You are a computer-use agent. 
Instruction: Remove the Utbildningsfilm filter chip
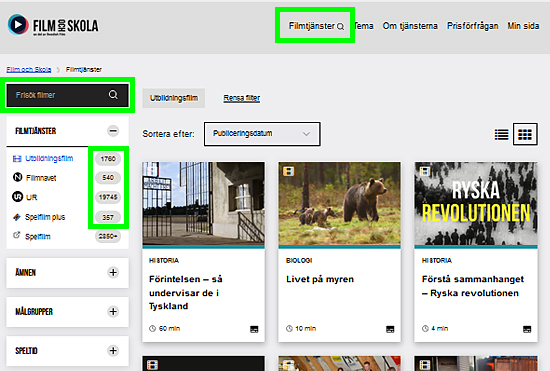(x=174, y=98)
